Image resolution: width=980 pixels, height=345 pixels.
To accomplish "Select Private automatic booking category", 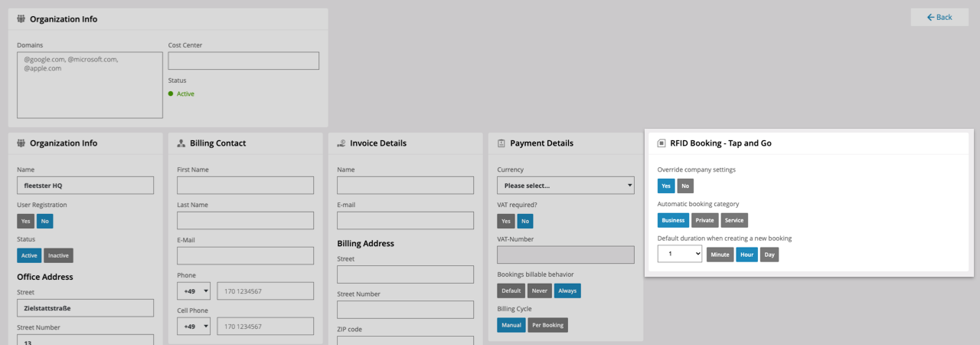I will pos(705,220).
